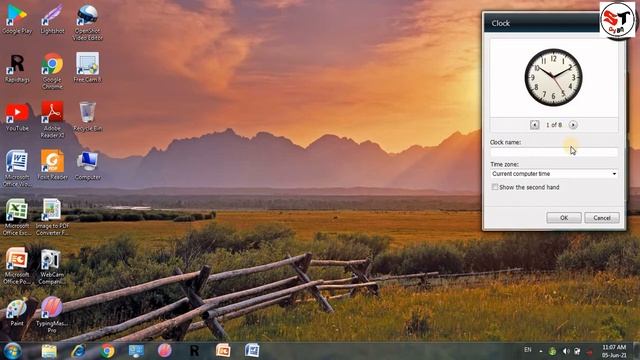Open the Rapidtags desktop shortcut
This screenshot has width=640, height=360.
(x=17, y=68)
